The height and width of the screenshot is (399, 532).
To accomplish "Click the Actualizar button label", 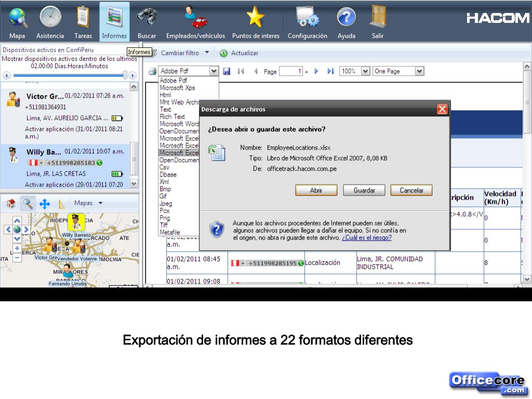I will tap(245, 54).
